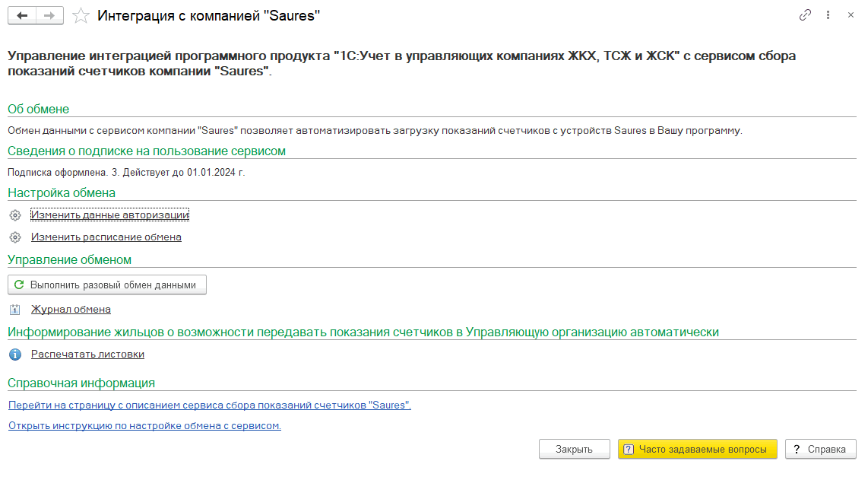The image size is (868, 477).
Task: Click the exchange journal icon
Action: click(15, 310)
